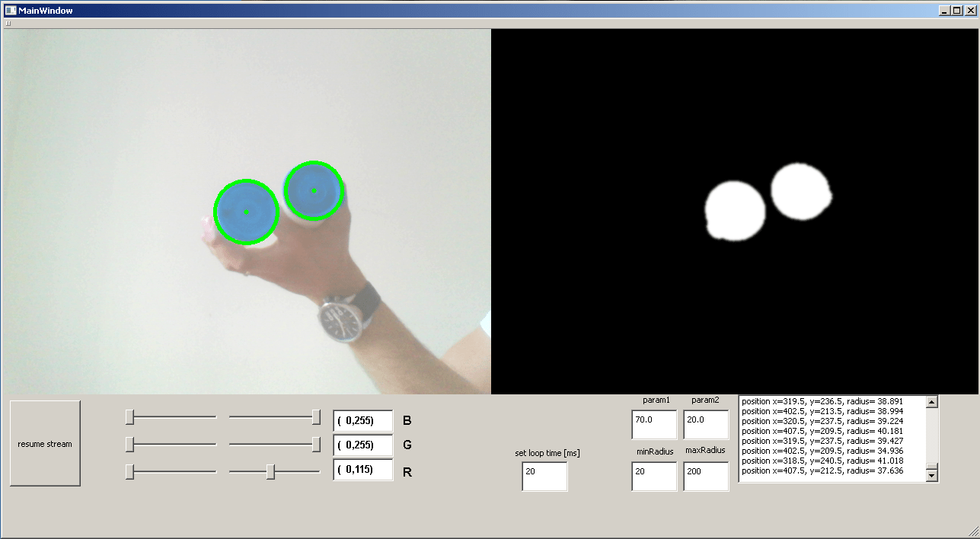Image resolution: width=980 pixels, height=539 pixels.
Task: Click the toolbar handle below the title bar
Action: [x=7, y=23]
